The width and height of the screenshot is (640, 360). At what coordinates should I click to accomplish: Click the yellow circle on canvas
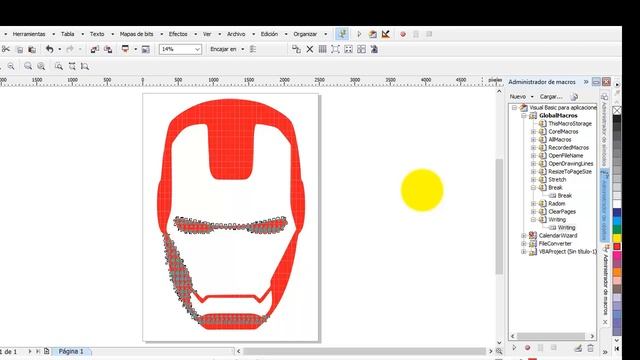(x=422, y=190)
